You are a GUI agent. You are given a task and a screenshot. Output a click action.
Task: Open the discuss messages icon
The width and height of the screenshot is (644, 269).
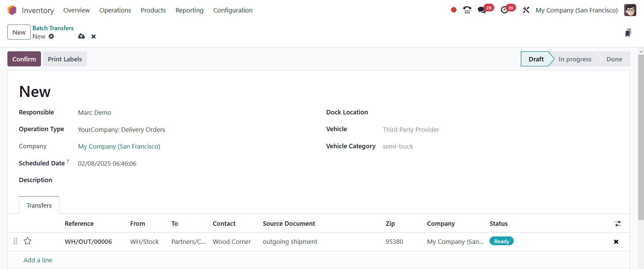pyautogui.click(x=482, y=10)
